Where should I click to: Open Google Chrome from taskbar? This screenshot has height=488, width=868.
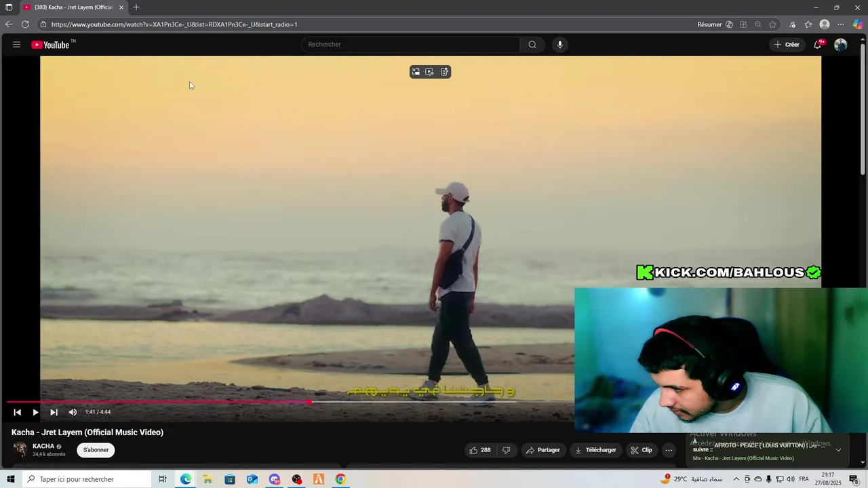click(340, 479)
